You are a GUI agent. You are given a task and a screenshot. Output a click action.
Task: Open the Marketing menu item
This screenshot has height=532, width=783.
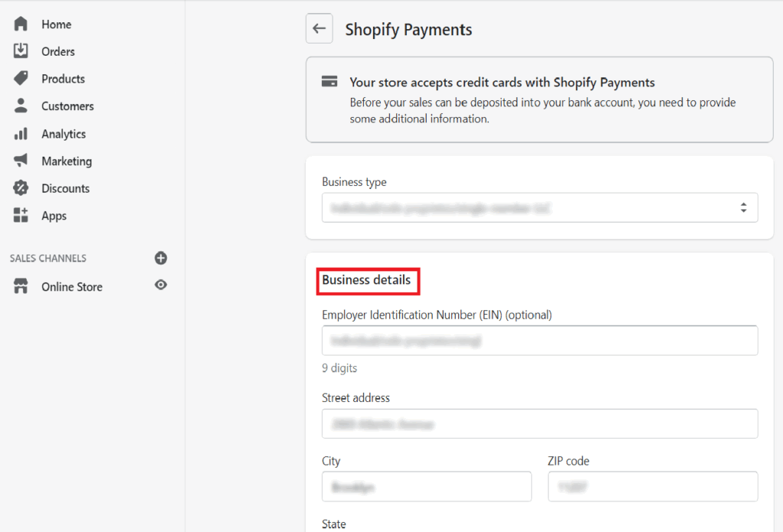coord(67,161)
